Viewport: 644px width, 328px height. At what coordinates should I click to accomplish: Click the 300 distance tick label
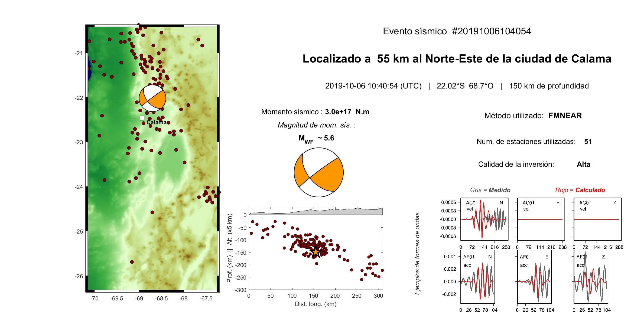(378, 296)
